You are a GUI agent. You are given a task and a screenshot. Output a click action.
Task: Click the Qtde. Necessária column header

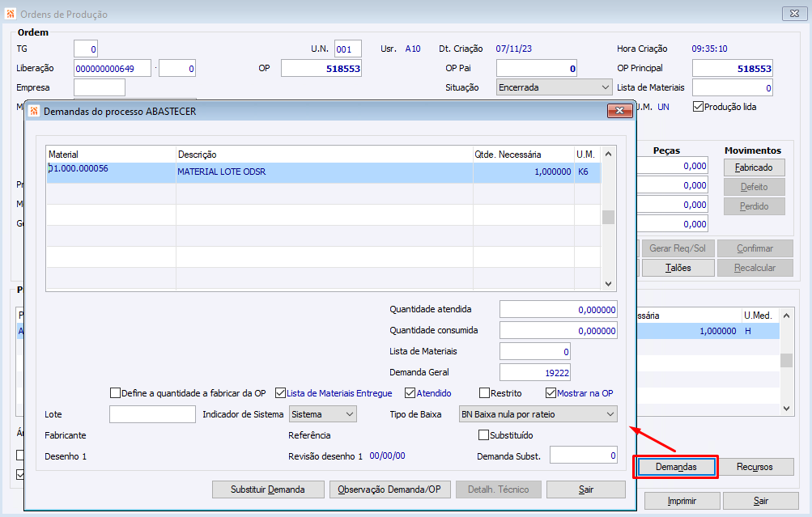(523, 155)
